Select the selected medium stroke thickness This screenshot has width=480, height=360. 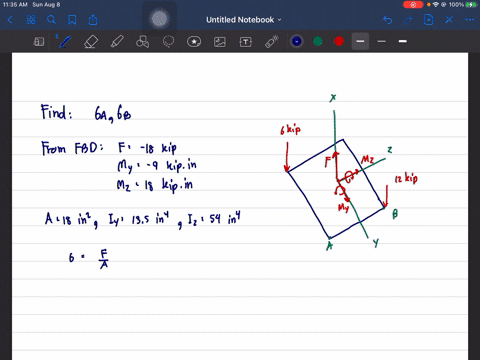360,41
